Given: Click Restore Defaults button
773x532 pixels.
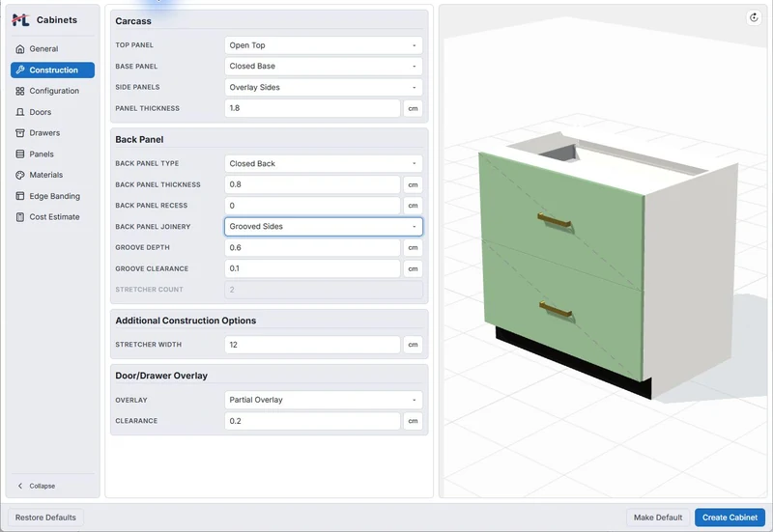Looking at the screenshot, I should (x=45, y=518).
